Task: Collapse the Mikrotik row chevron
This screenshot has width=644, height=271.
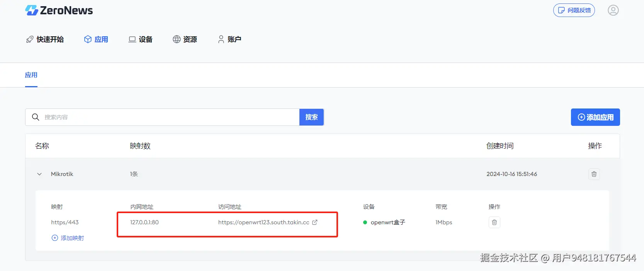Action: click(x=39, y=174)
